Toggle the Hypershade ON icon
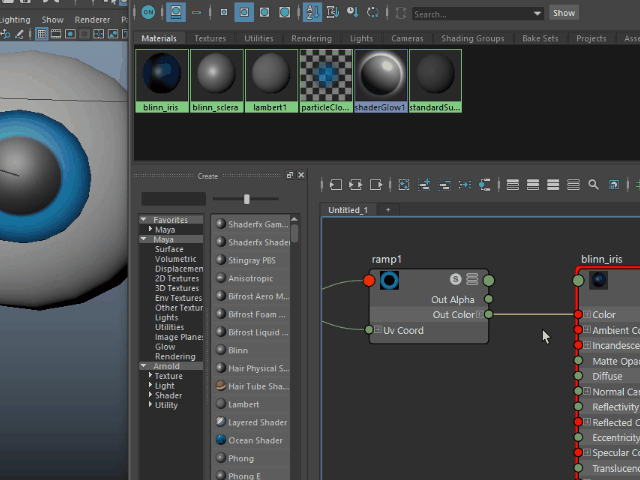 (148, 12)
